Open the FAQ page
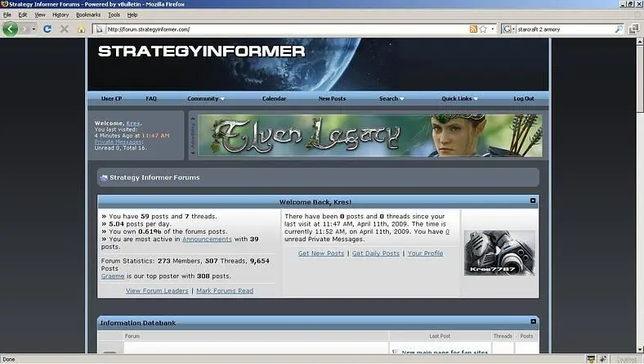644x364 pixels. coord(150,99)
